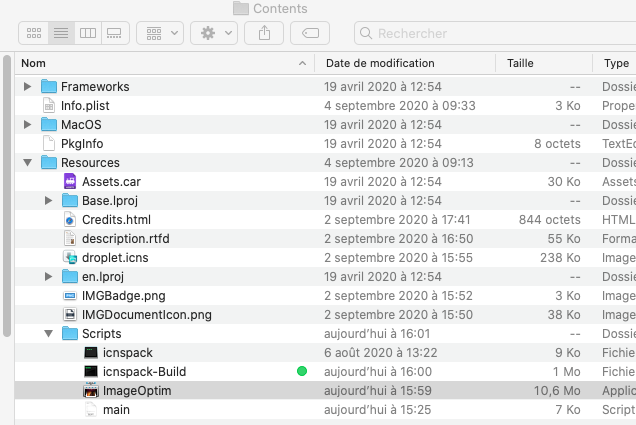Image resolution: width=636 pixels, height=425 pixels.
Task: Open the gear action menu
Action: tap(214, 33)
